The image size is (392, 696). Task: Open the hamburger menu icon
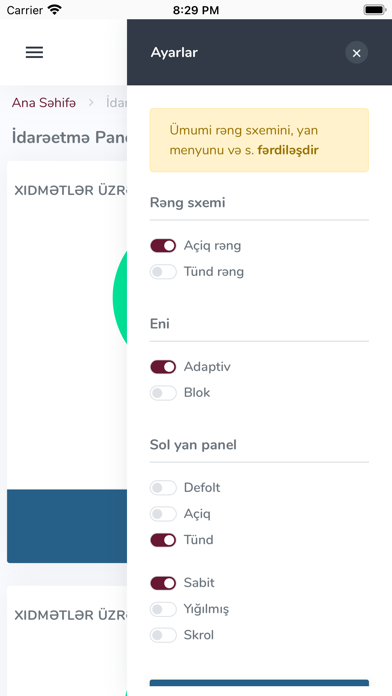pyautogui.click(x=34, y=52)
